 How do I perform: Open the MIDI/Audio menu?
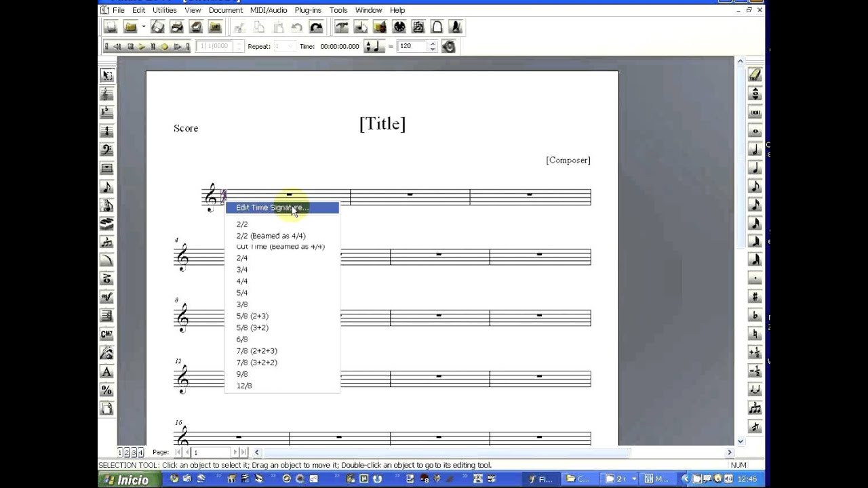(x=269, y=10)
